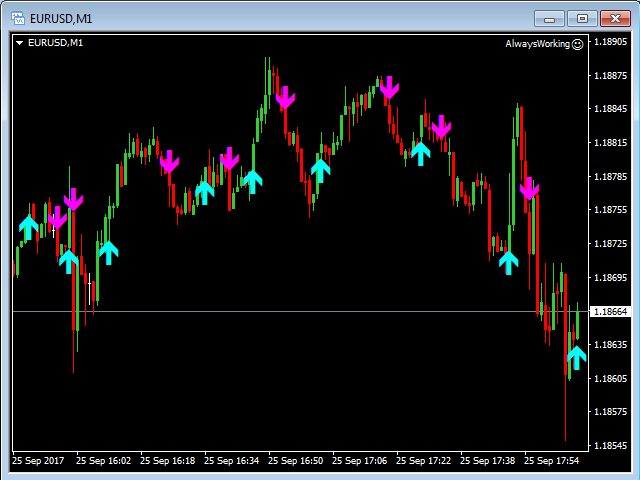Select the magenta sell arrow near 17:06 top
Image resolution: width=640 pixels, height=480 pixels.
[389, 87]
